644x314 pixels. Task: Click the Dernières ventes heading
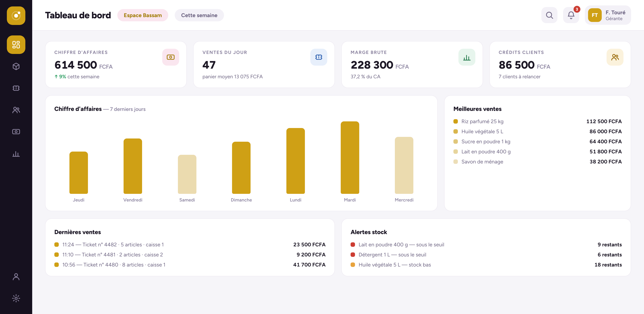[x=77, y=232]
